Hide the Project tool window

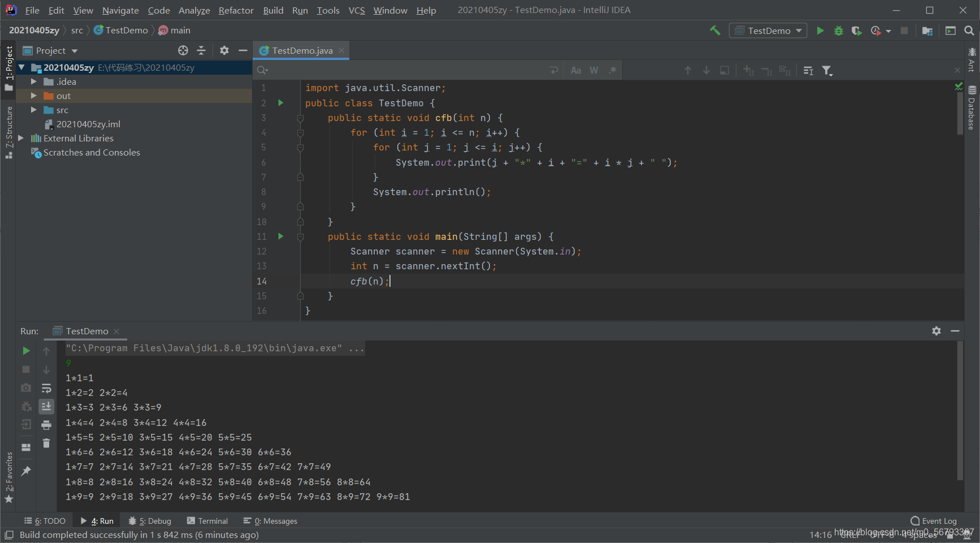(243, 50)
